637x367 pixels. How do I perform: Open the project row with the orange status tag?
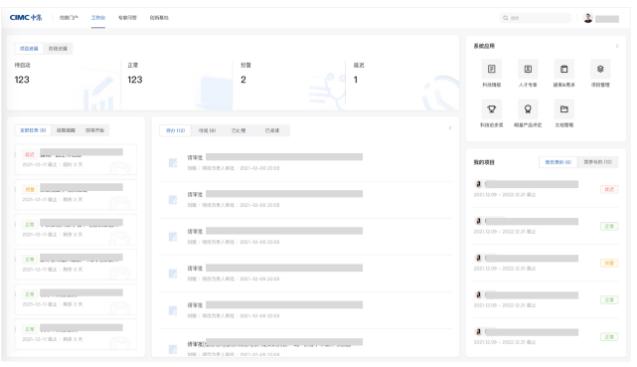point(546,263)
